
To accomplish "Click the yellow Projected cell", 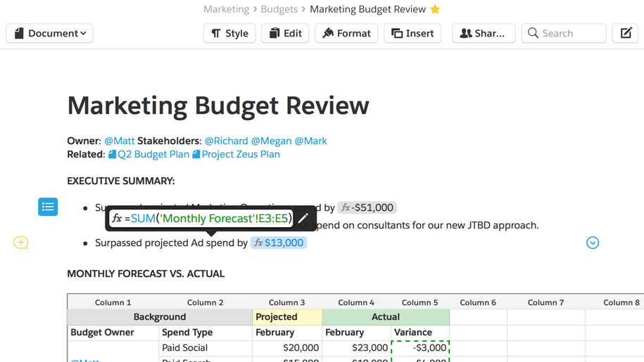I will coord(286,317).
